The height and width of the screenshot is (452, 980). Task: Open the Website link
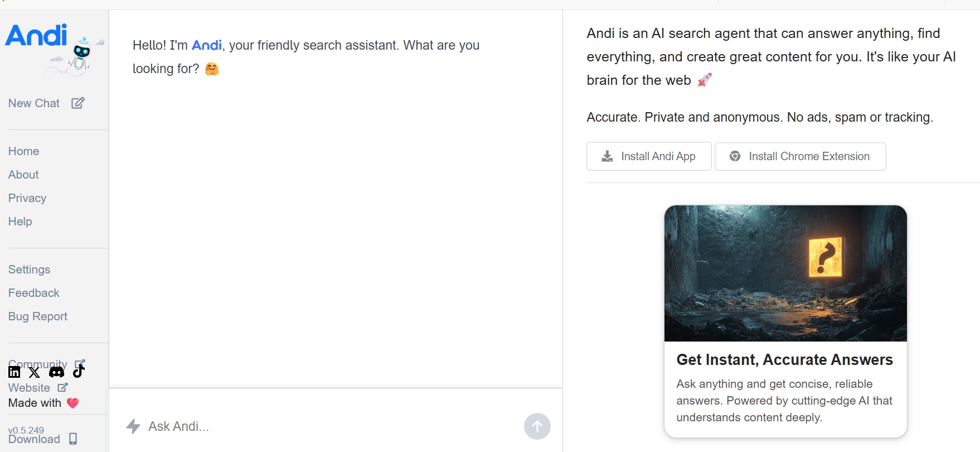(x=29, y=388)
